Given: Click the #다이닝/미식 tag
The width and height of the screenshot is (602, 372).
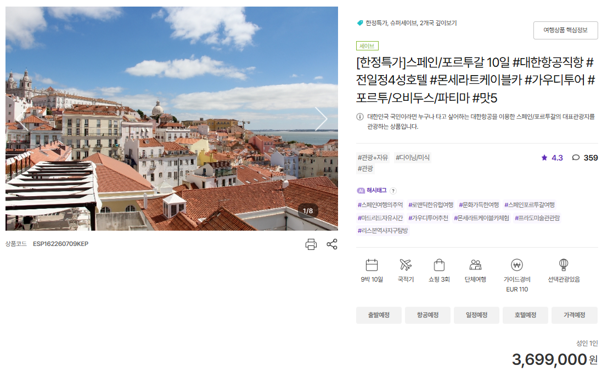Looking at the screenshot, I should (413, 158).
